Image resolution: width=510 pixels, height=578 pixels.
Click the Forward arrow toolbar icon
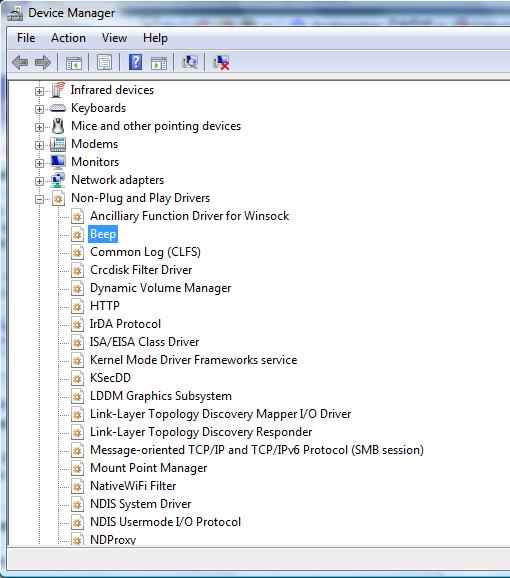43,62
